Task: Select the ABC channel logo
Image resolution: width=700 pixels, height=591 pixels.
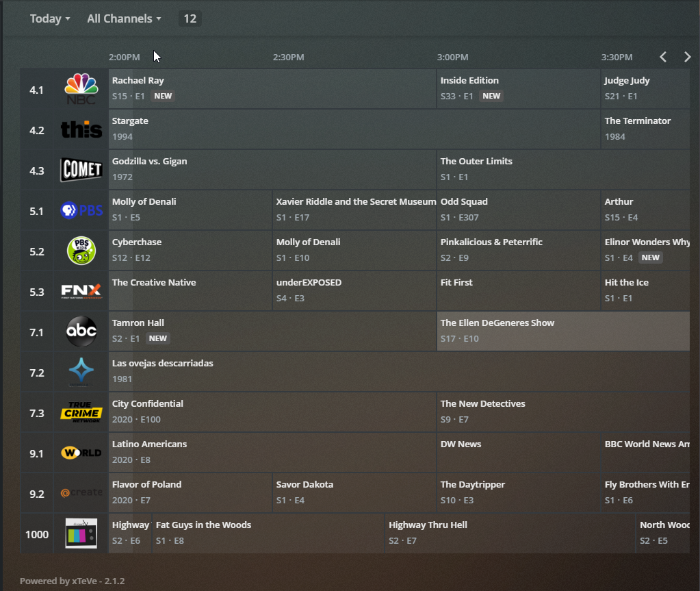Action: (x=81, y=331)
